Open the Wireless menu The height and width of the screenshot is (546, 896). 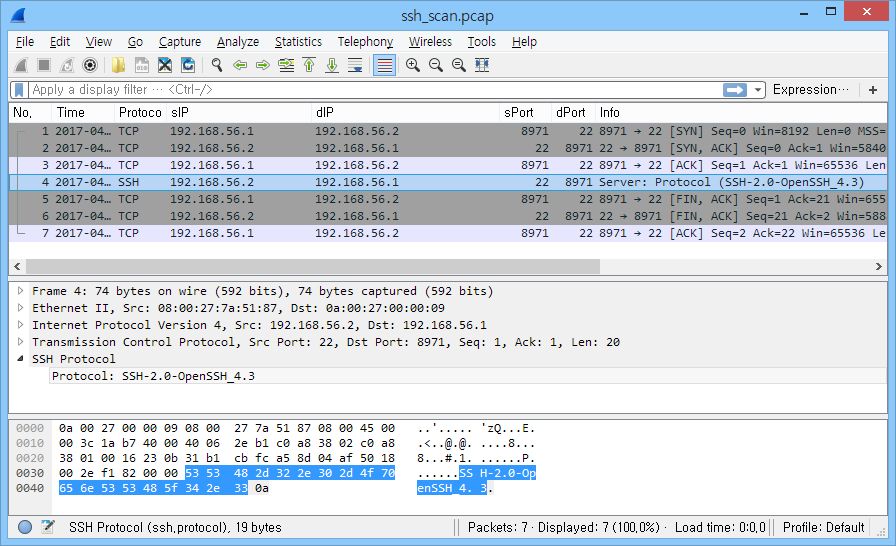(430, 42)
